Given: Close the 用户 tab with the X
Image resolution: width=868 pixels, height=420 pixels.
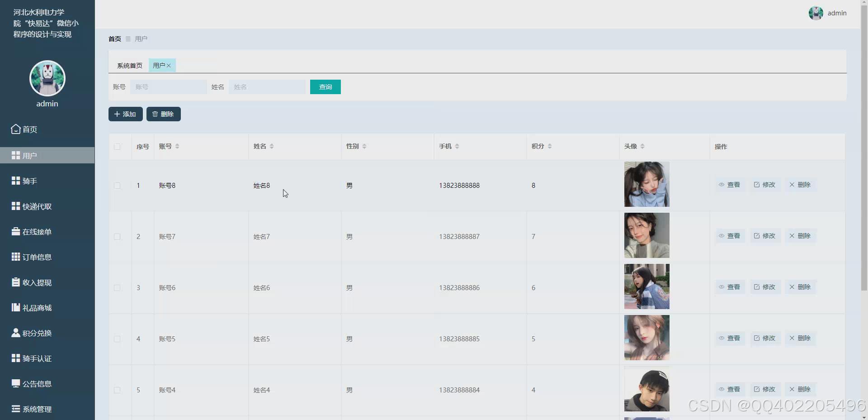Looking at the screenshot, I should click(x=169, y=66).
